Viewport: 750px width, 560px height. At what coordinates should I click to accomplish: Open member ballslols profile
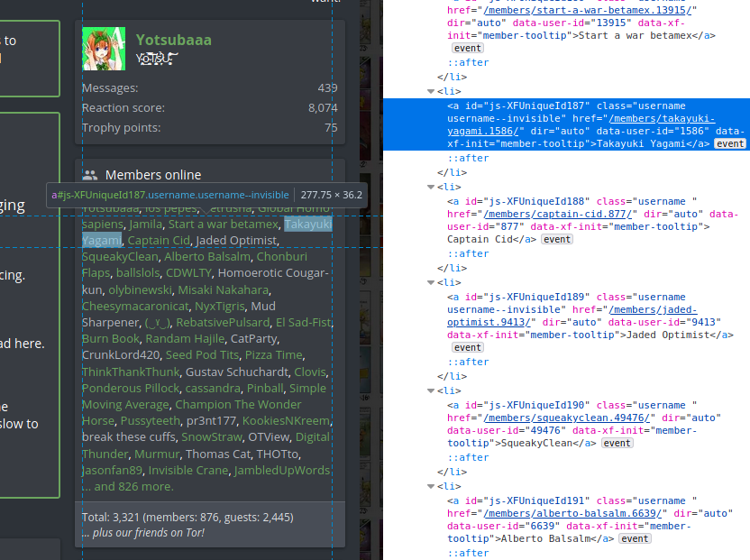click(138, 273)
